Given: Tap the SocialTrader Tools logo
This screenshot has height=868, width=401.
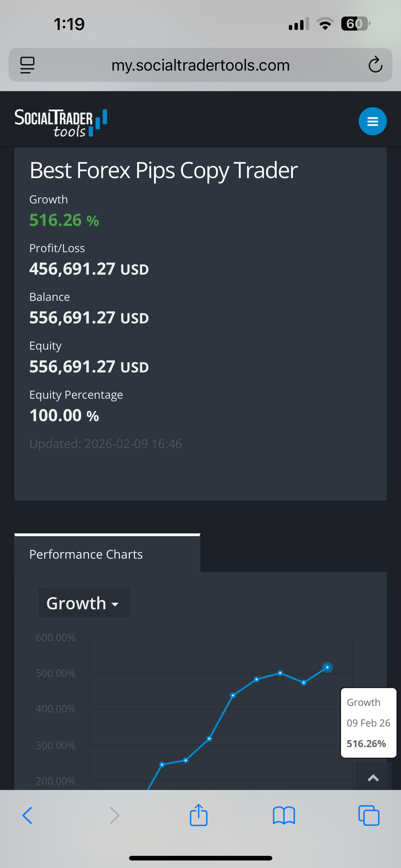Looking at the screenshot, I should click(x=61, y=123).
